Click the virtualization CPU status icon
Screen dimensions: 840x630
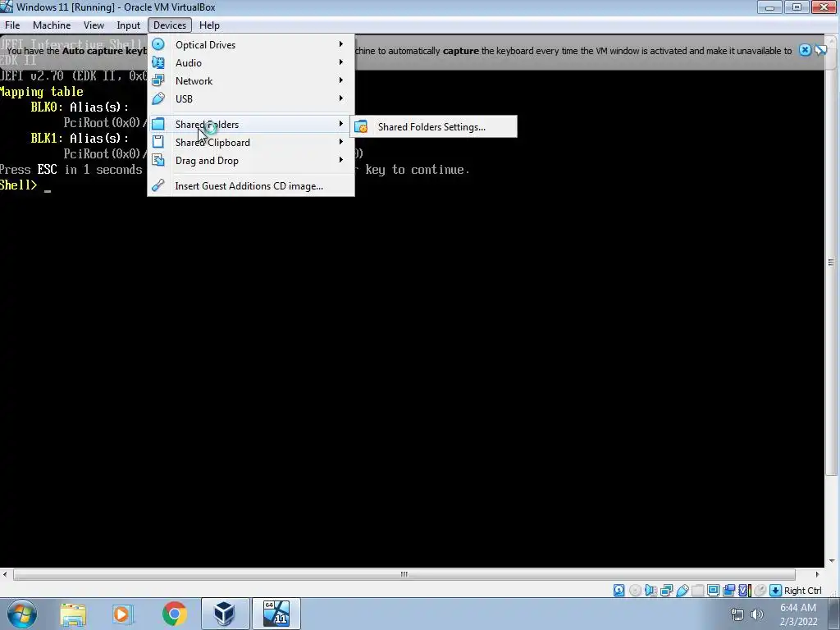(744, 591)
